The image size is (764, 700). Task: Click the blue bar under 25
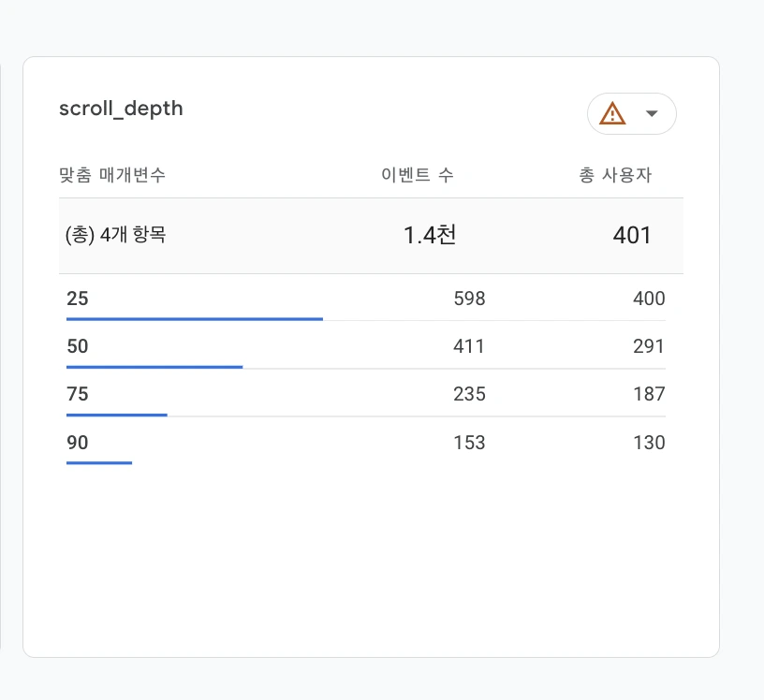(x=194, y=319)
